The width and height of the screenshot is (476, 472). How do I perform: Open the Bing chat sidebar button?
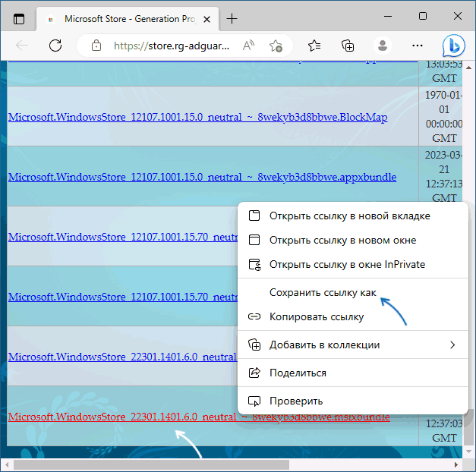(x=454, y=46)
